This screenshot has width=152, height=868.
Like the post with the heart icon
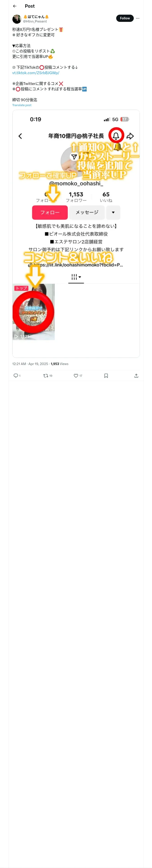[x=76, y=375]
